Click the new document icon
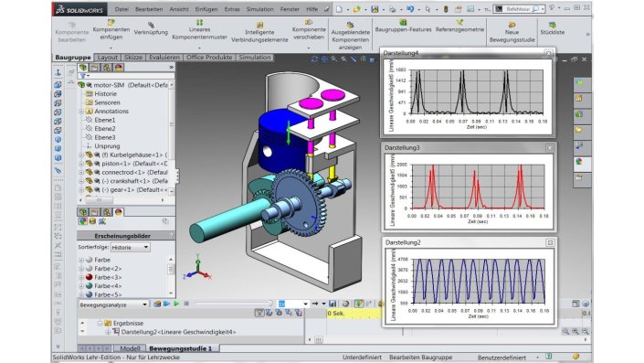Image resolution: width=644 pixels, height=363 pixels. point(339,9)
